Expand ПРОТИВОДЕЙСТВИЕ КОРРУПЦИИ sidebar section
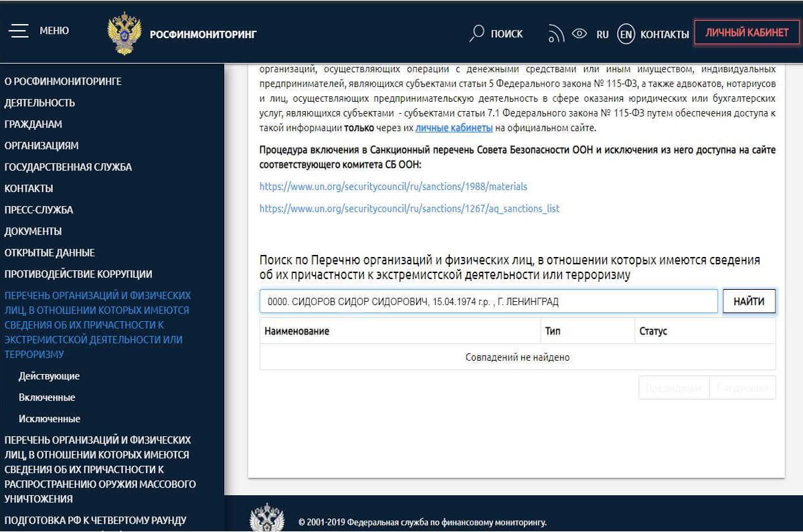The height and width of the screenshot is (532, 803). tap(78, 274)
